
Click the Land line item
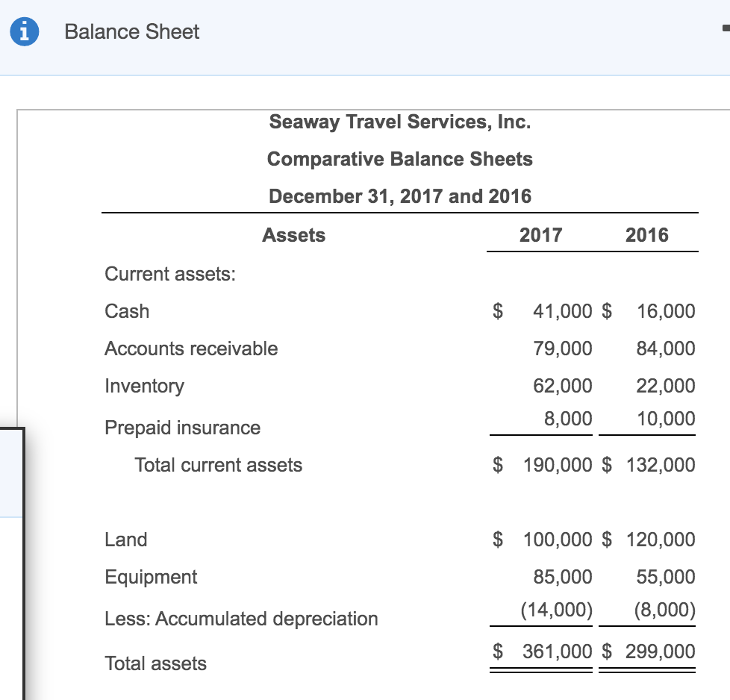[125, 539]
